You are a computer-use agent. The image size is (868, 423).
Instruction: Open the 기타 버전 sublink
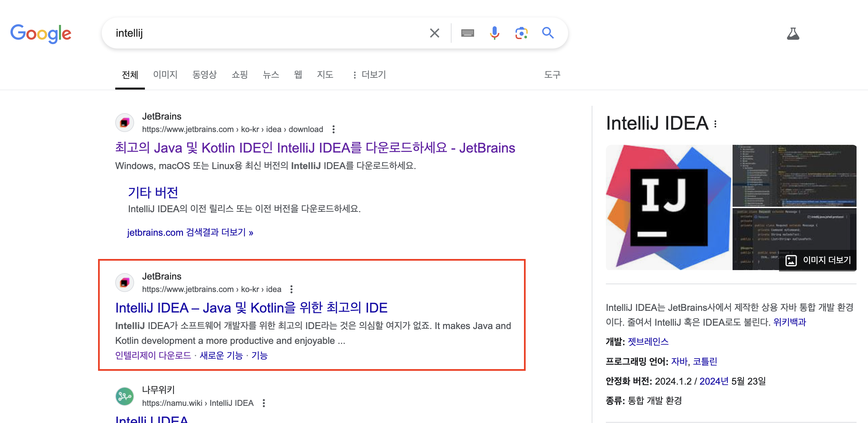[x=153, y=193]
